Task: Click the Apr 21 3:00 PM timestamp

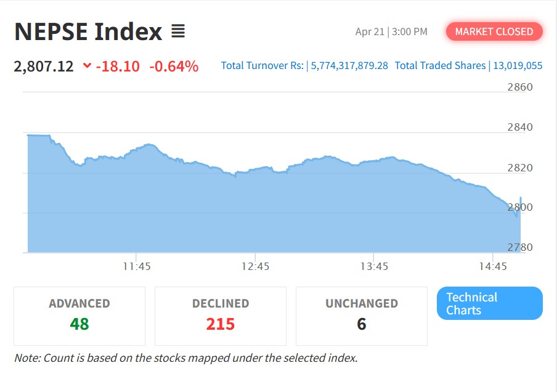Action: click(x=391, y=31)
